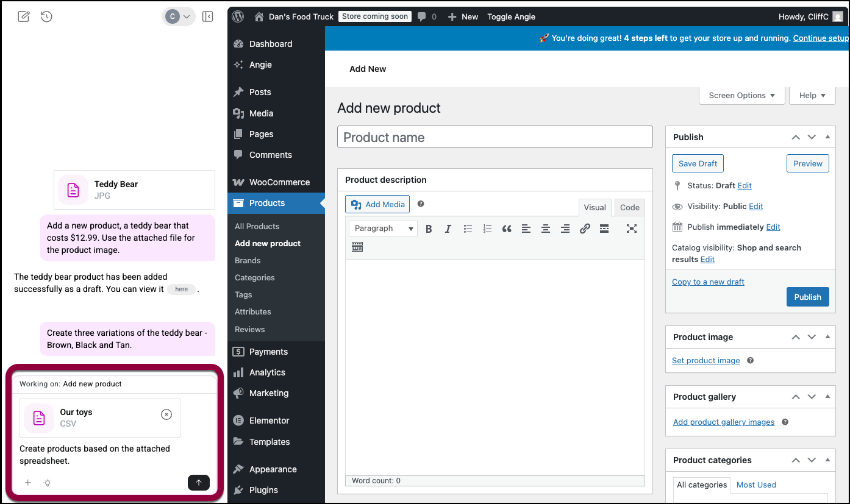Expand the Screen Options dropdown
The image size is (850, 504).
(741, 95)
